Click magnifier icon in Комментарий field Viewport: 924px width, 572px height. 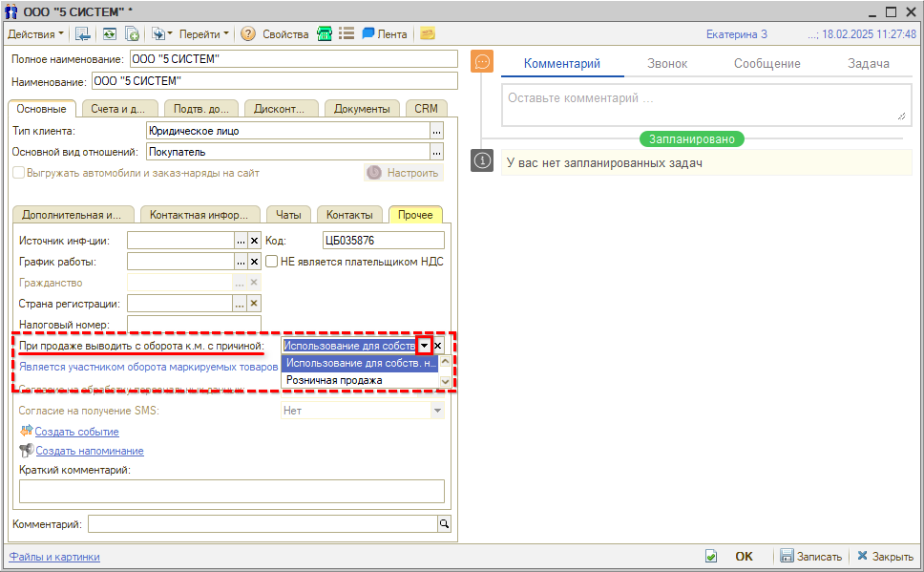point(444,523)
